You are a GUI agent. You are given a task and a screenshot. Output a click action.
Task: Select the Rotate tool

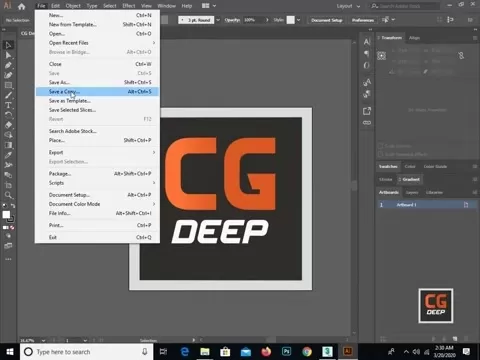pyautogui.click(x=8, y=115)
